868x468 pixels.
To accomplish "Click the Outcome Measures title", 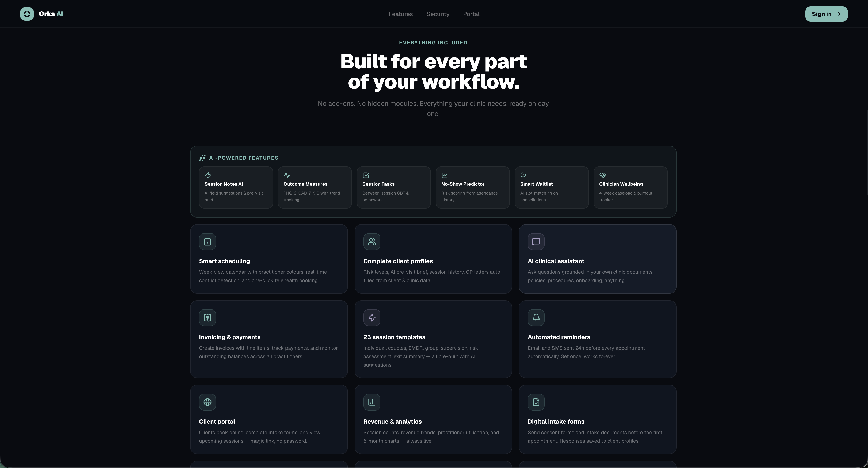I will click(x=305, y=184).
